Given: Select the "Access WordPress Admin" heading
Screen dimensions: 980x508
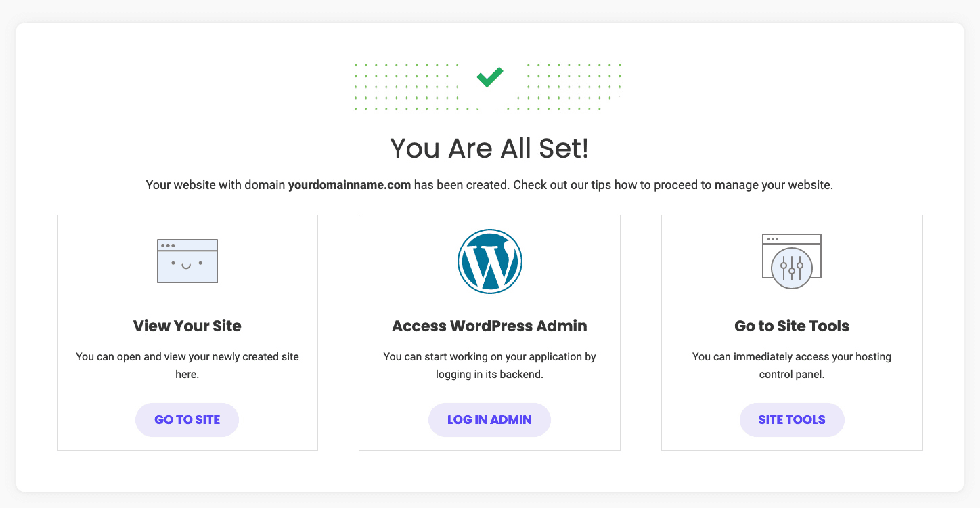Looking at the screenshot, I should (489, 326).
